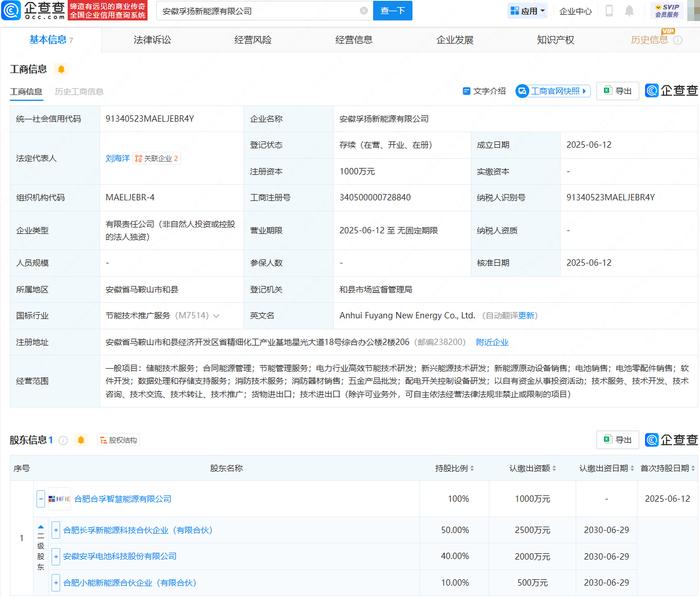Click the 合肥合孚智慧能源有限公司 logo thumbnail
Screen dimensions: 700x598
59,499
